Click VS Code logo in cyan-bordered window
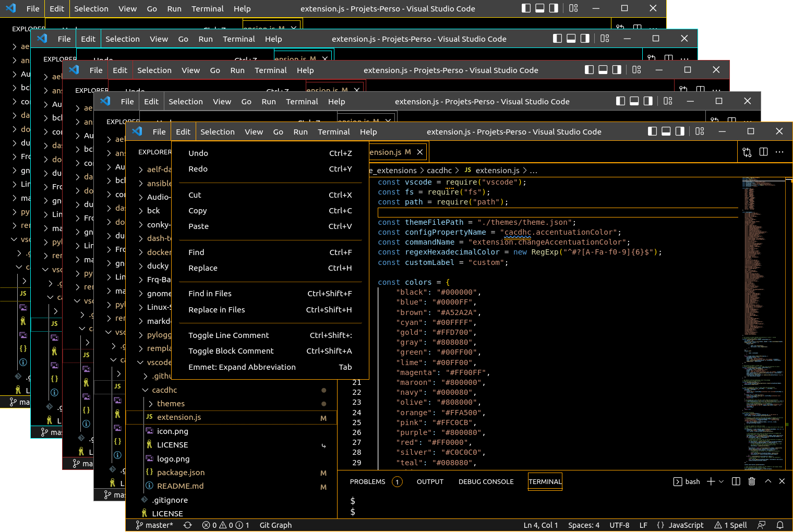The image size is (793, 532). (x=42, y=39)
